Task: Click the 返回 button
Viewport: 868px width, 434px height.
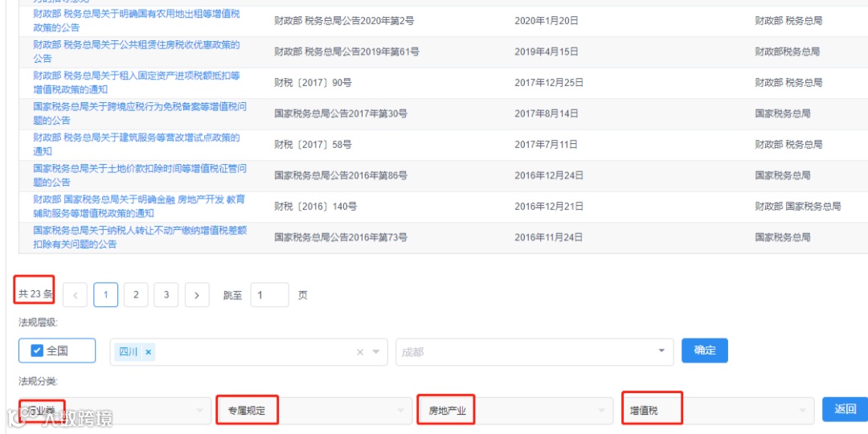Action: 845,409
